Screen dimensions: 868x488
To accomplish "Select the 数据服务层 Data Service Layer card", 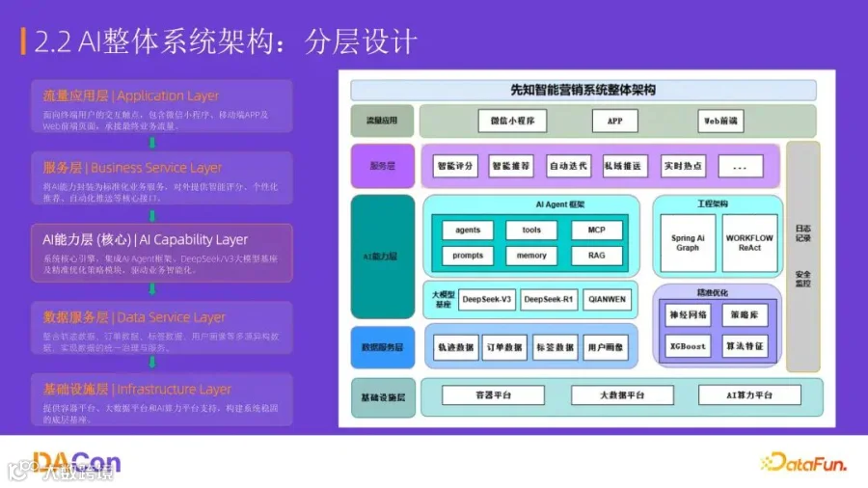I will pyautogui.click(x=162, y=328).
